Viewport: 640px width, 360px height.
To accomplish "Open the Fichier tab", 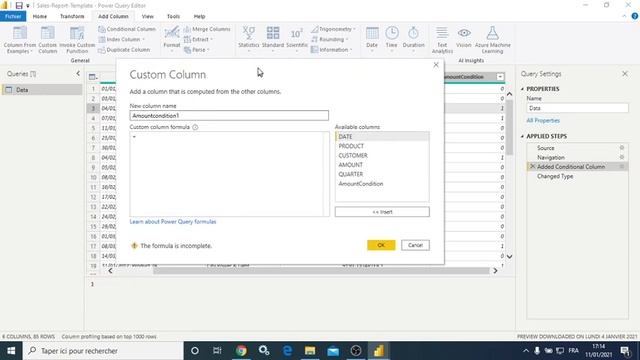I will (x=13, y=16).
